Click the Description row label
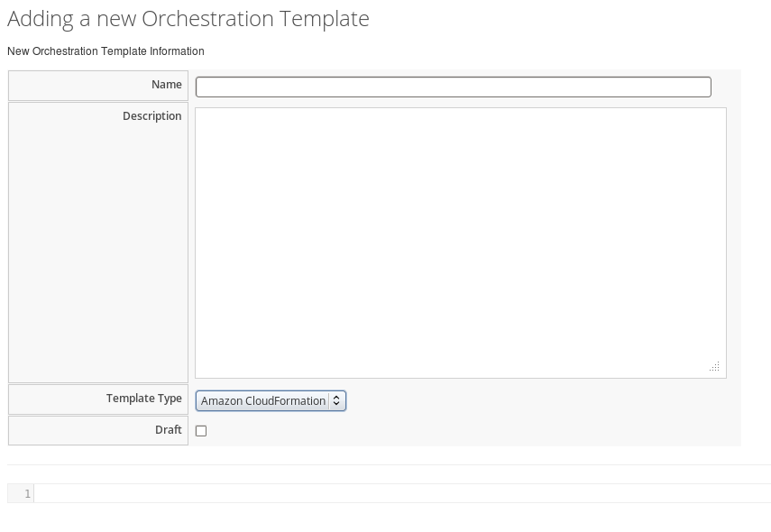The width and height of the screenshot is (771, 532). (x=151, y=115)
